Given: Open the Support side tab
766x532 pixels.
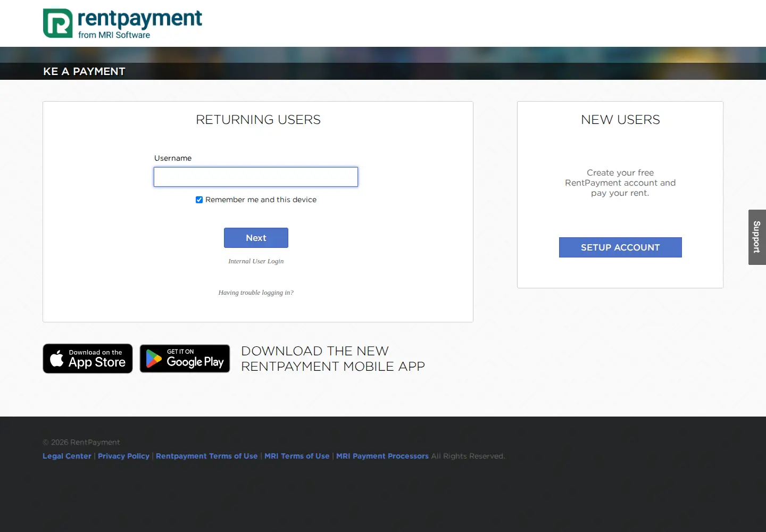Looking at the screenshot, I should pos(757,237).
